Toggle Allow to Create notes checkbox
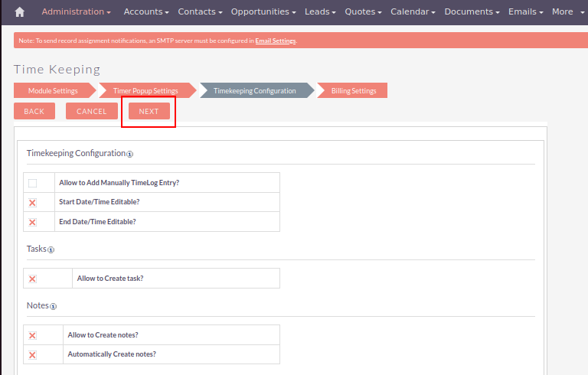 click(x=32, y=335)
